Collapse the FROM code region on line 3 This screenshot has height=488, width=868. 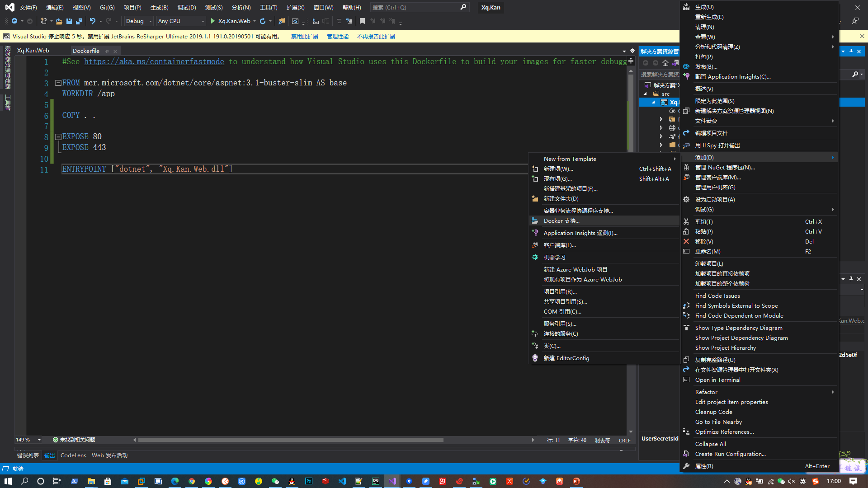coord(58,83)
